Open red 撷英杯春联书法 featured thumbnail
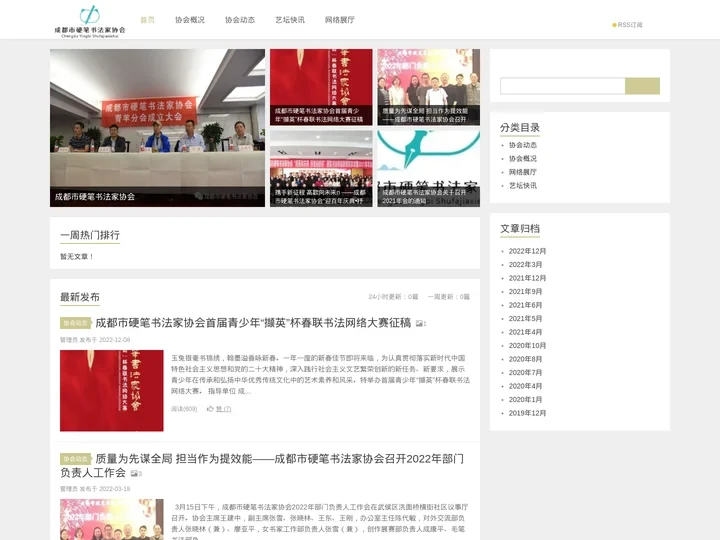720x540 pixels. [321, 87]
